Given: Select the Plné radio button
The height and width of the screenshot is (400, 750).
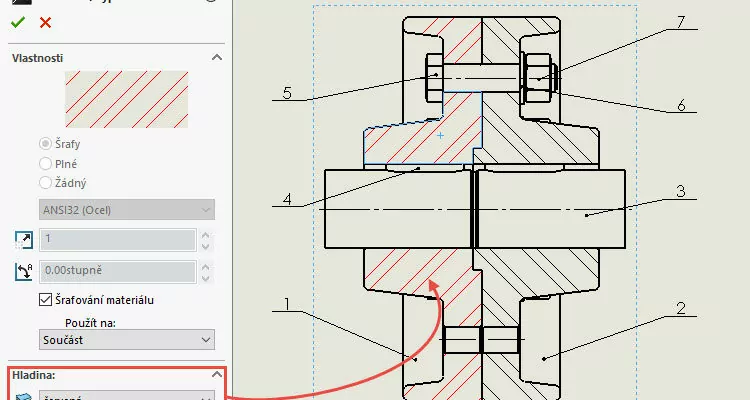Looking at the screenshot, I should [x=45, y=164].
